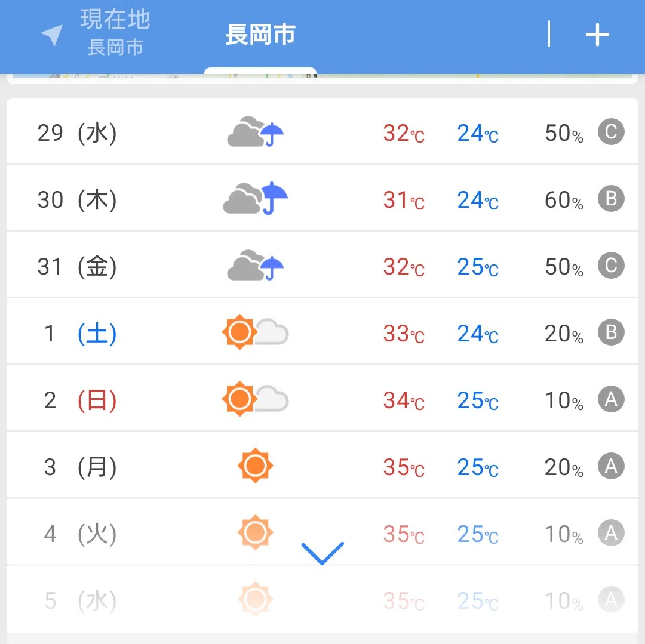Tap high temperature 35℃ for 3 (月)
Screen dimensions: 645x644
click(404, 467)
